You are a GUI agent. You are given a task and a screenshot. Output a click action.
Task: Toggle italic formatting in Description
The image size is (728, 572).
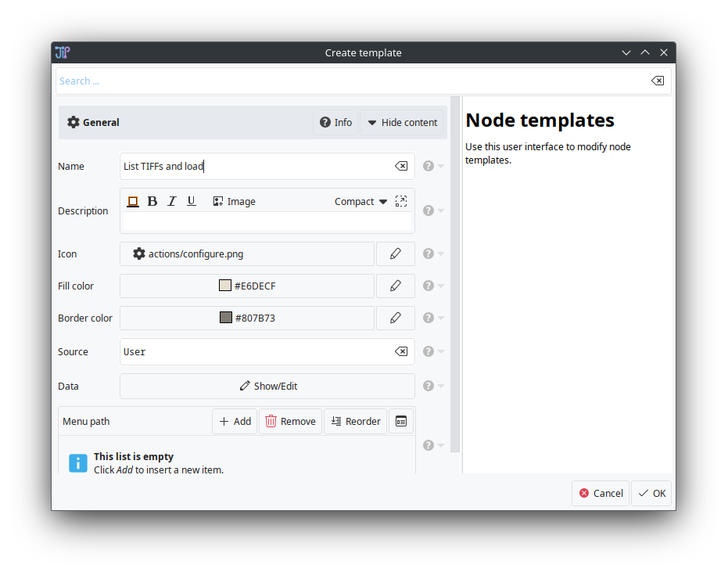(x=172, y=201)
